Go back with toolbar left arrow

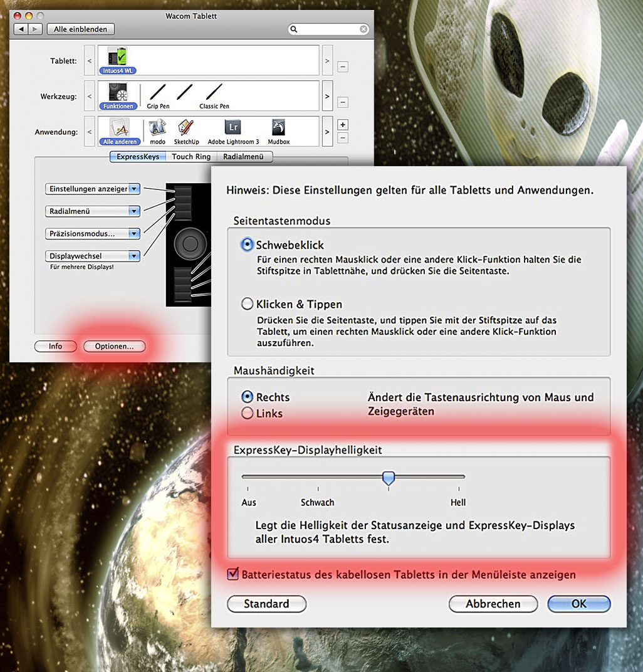(x=21, y=29)
